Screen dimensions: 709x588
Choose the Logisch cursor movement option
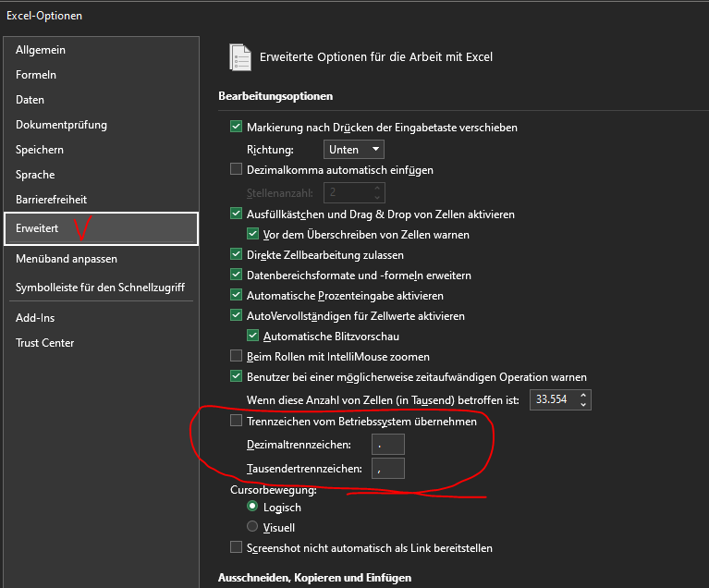pos(252,508)
